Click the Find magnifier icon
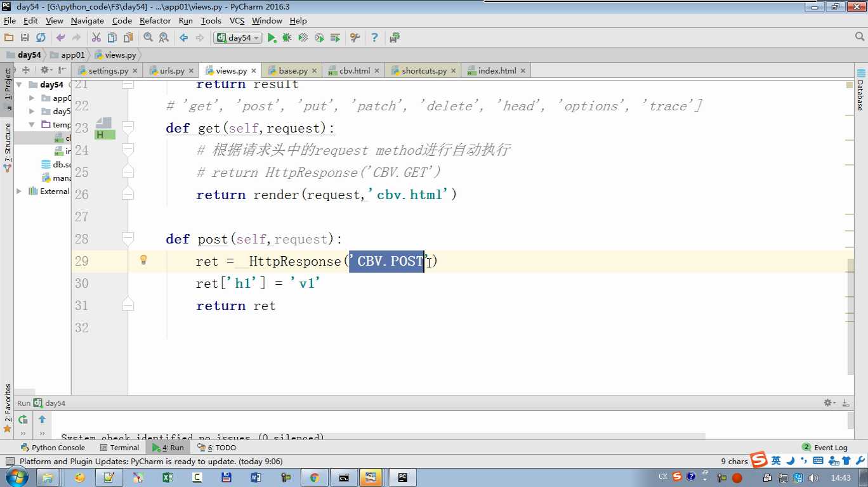This screenshot has width=868, height=487. pyautogui.click(x=148, y=38)
